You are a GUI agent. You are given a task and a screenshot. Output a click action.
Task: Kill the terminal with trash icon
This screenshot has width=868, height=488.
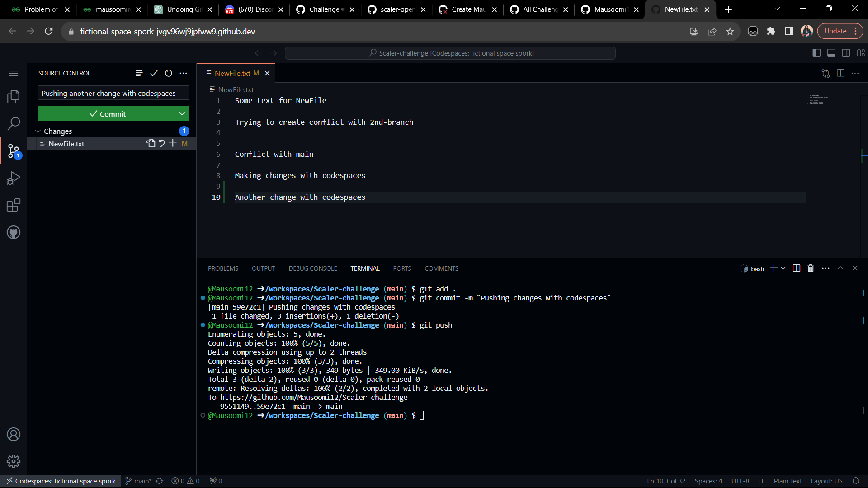810,268
